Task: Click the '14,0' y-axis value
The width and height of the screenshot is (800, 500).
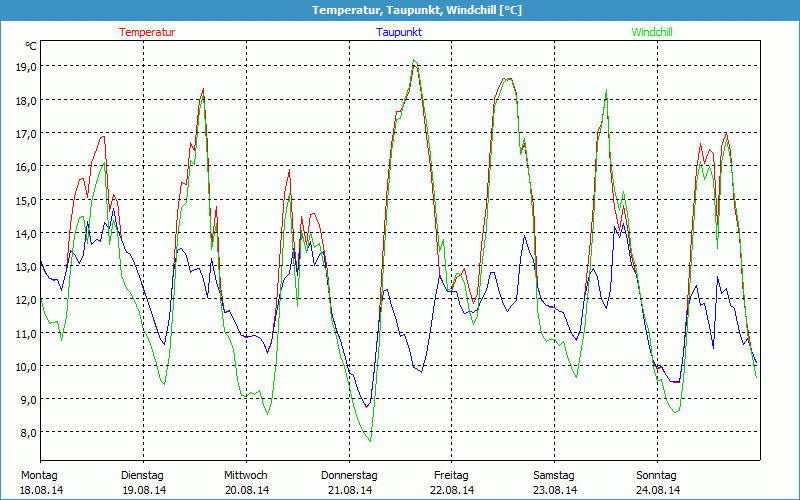Action: [x=27, y=233]
